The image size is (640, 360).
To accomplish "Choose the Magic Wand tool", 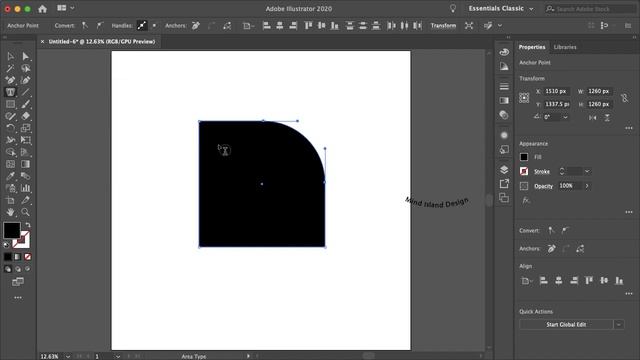I will pyautogui.click(x=10, y=68).
